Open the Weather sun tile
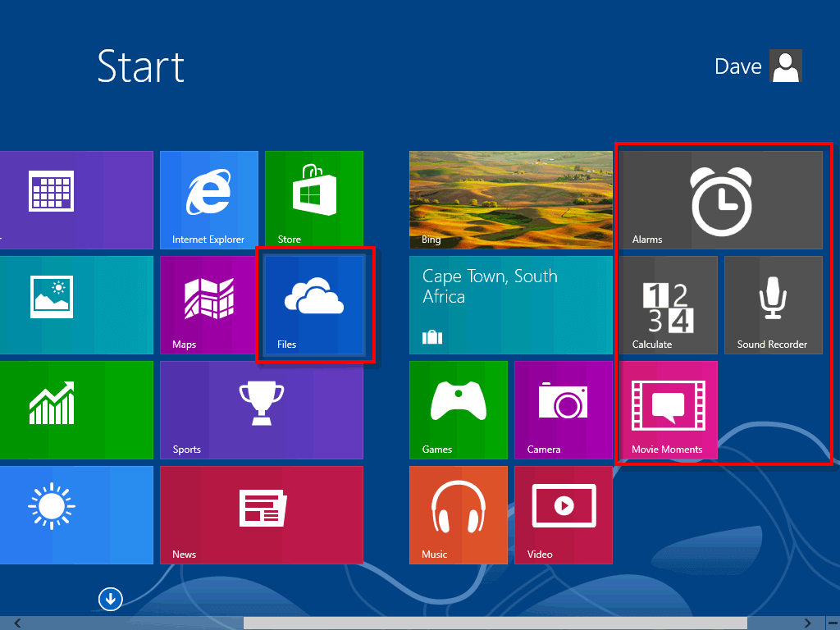 pos(76,515)
